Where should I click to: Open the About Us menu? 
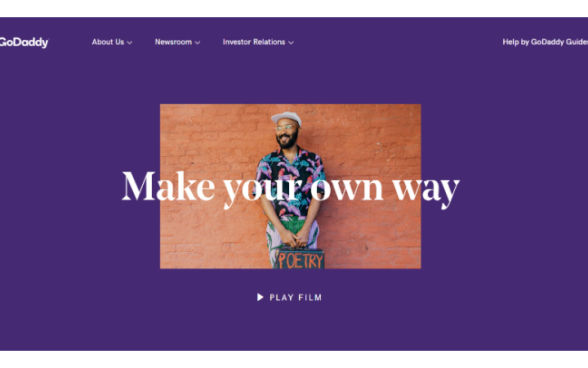[x=108, y=42]
